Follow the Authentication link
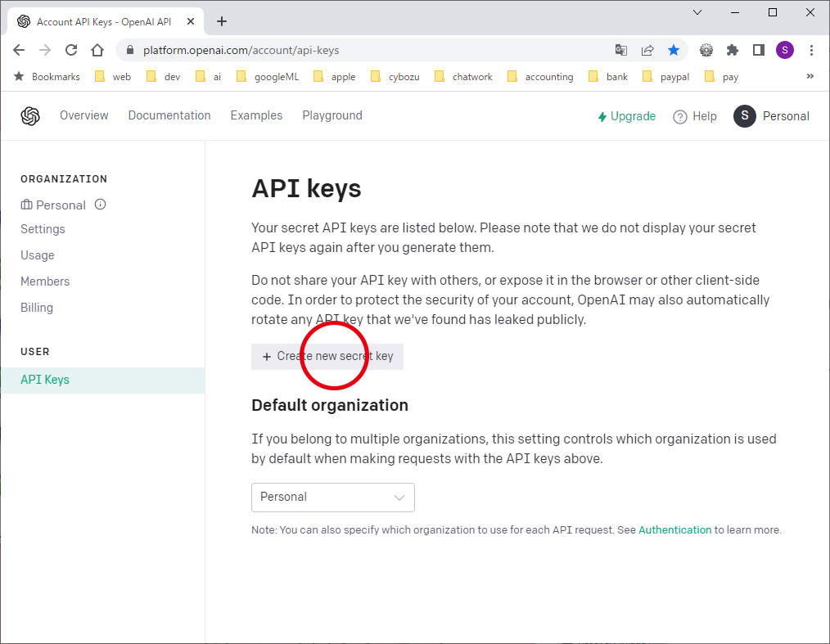This screenshot has height=644, width=830. click(x=675, y=529)
